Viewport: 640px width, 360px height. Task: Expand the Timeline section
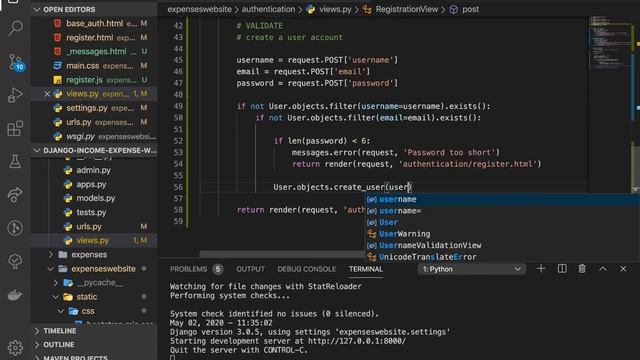pyautogui.click(x=94, y=331)
